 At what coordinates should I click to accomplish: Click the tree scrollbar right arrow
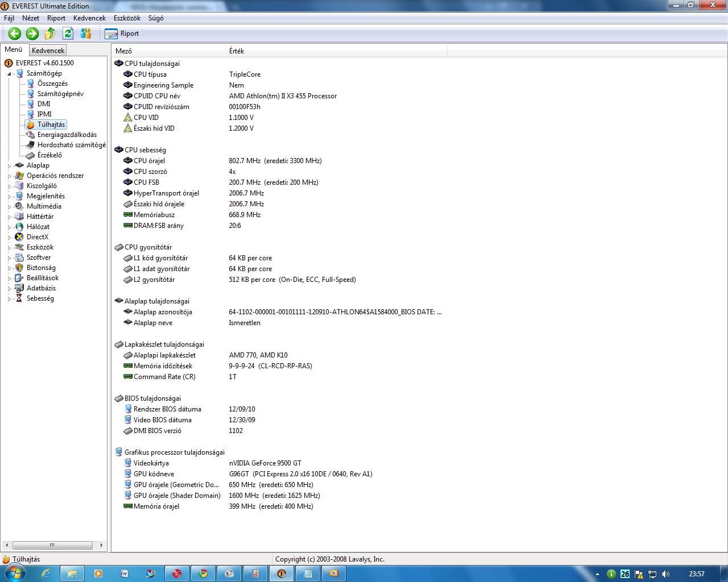point(101,545)
